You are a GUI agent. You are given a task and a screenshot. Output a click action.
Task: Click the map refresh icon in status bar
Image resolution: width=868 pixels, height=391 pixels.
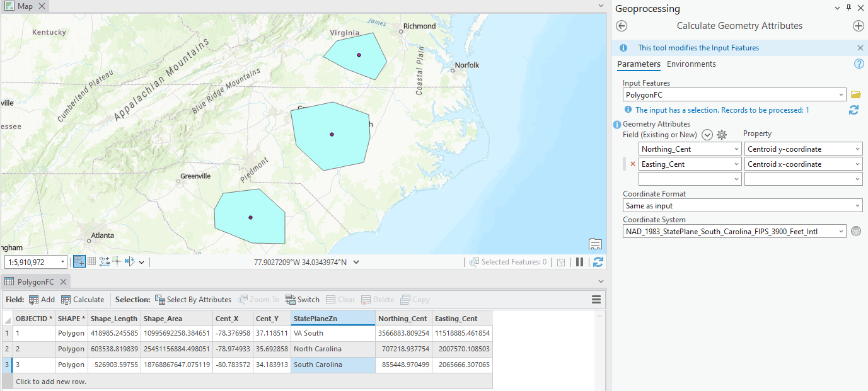click(598, 261)
